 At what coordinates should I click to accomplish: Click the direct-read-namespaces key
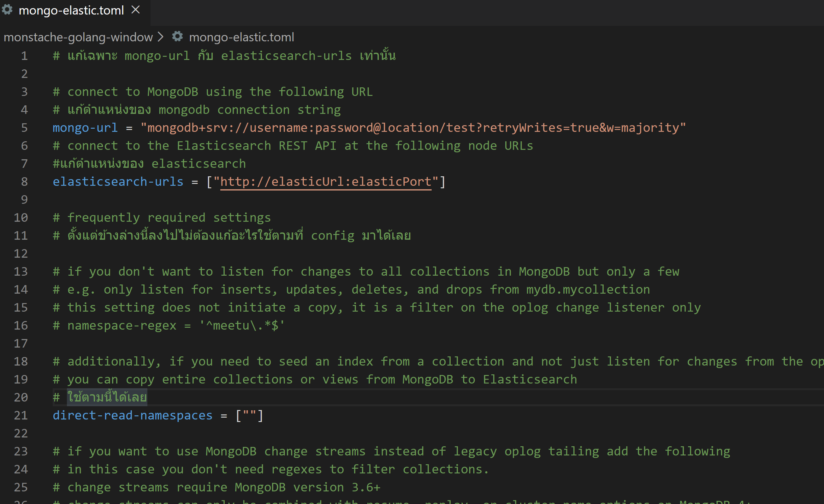[133, 415]
